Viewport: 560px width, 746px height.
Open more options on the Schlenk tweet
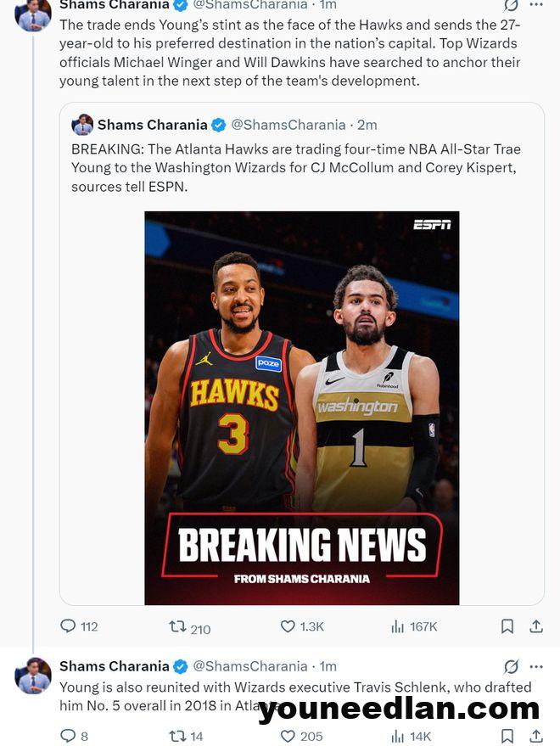[x=535, y=666]
